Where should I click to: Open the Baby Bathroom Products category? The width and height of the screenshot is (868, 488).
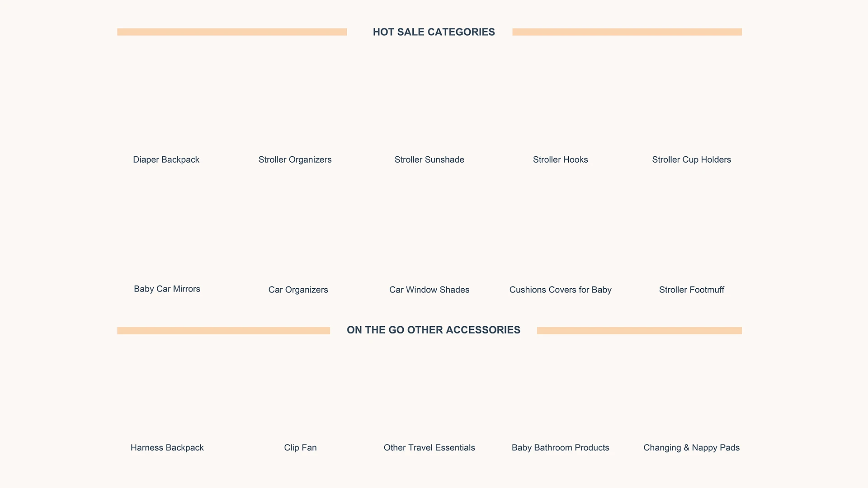[x=560, y=447]
